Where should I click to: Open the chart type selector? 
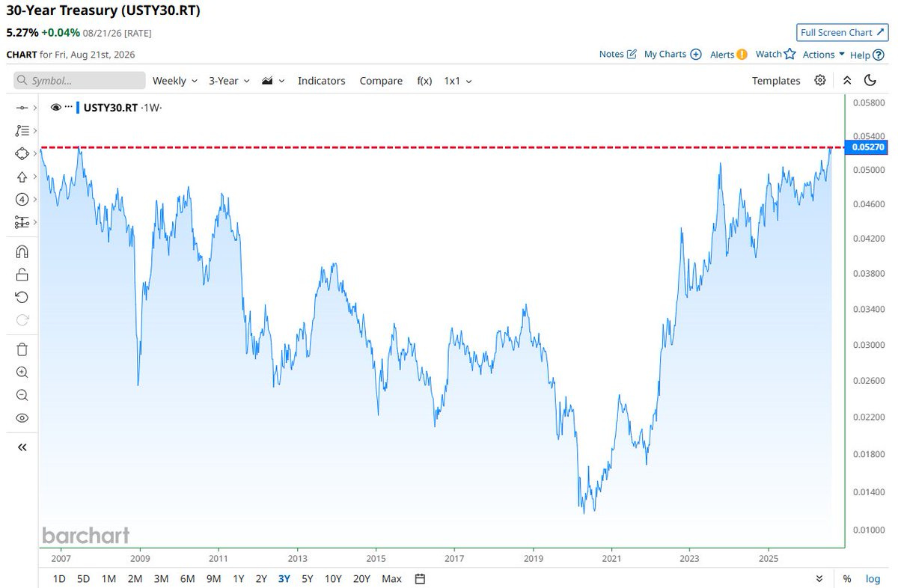[x=273, y=81]
